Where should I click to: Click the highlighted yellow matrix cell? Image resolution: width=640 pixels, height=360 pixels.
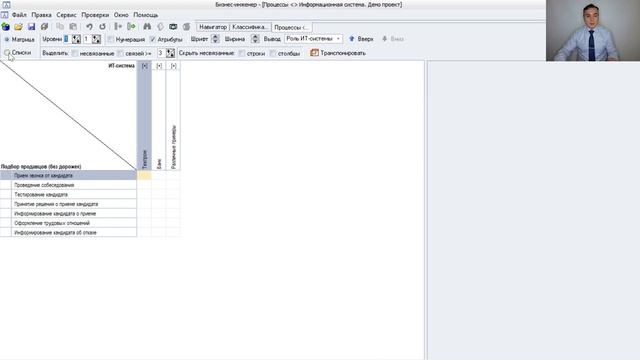pyautogui.click(x=144, y=176)
